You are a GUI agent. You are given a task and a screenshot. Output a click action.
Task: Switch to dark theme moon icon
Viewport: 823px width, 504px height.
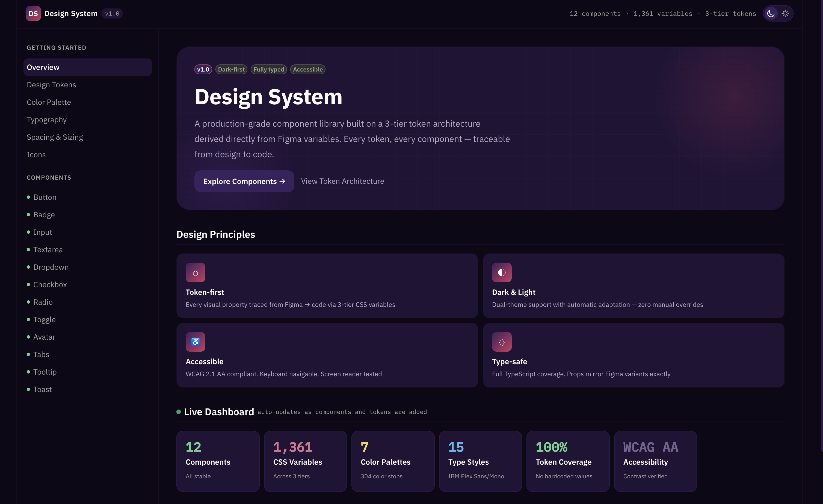tap(771, 13)
